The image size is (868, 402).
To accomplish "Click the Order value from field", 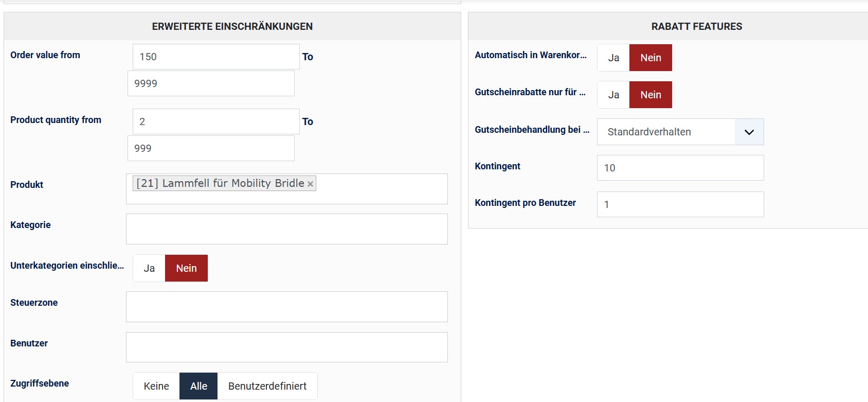I will (x=216, y=57).
